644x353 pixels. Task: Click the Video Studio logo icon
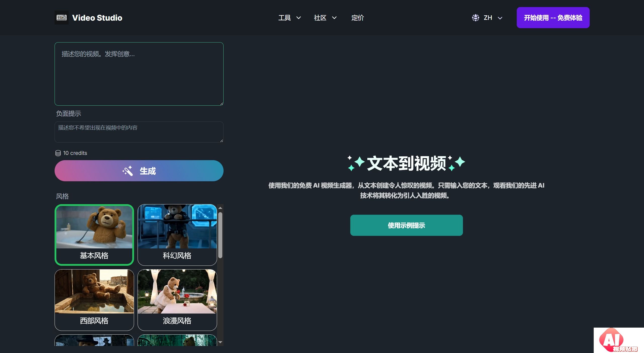point(62,18)
